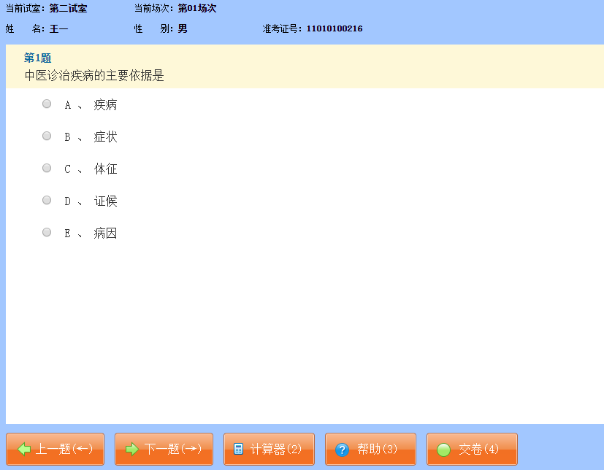The height and width of the screenshot is (470, 604).
Task: Select radio button for option A
Action: tap(47, 104)
